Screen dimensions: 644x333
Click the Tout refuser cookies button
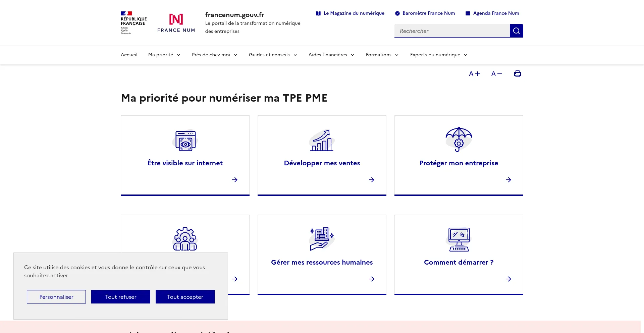coord(121,297)
